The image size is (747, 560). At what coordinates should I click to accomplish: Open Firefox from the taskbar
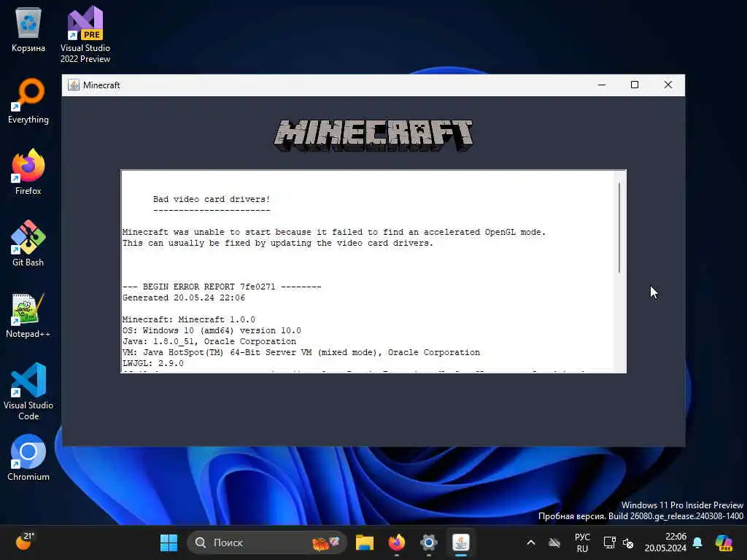396,542
